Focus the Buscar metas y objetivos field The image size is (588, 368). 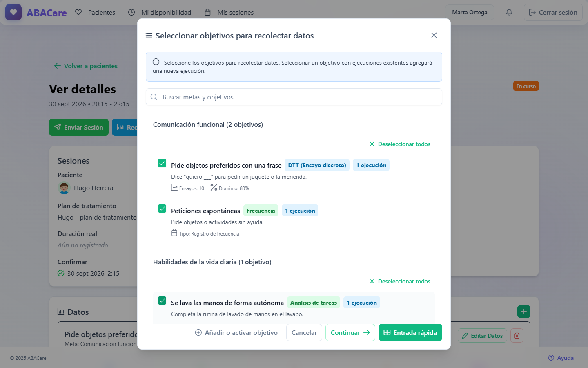coord(294,97)
